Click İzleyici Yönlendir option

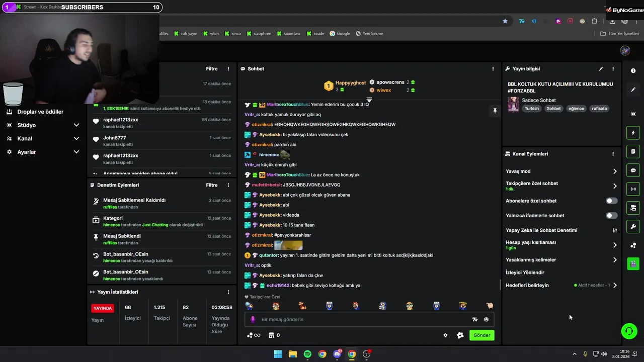click(525, 273)
